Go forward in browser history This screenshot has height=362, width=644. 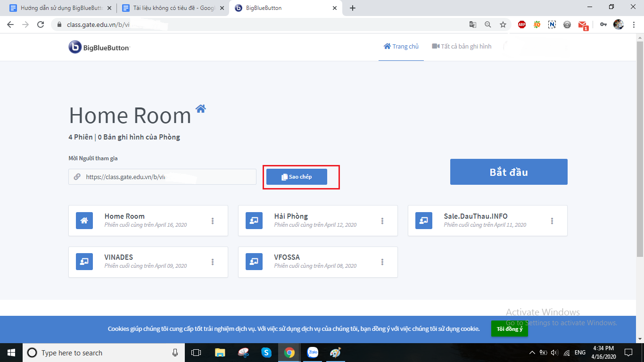25,25
